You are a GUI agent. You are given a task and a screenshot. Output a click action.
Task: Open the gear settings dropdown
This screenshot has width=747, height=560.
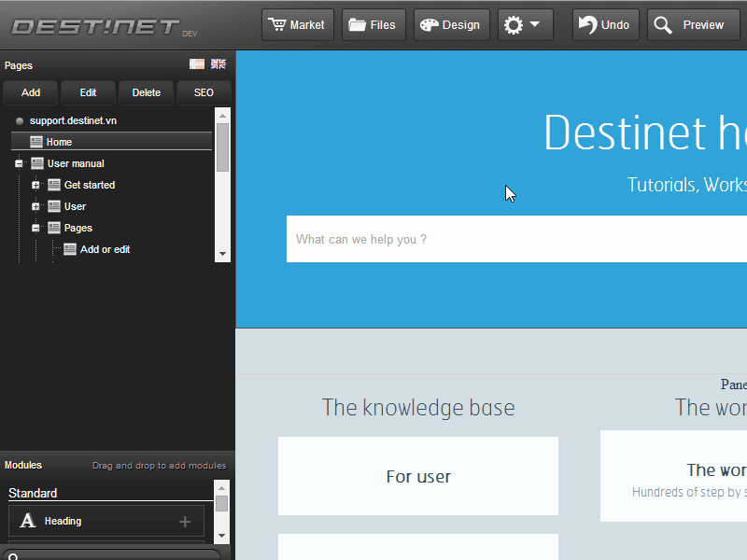(525, 25)
